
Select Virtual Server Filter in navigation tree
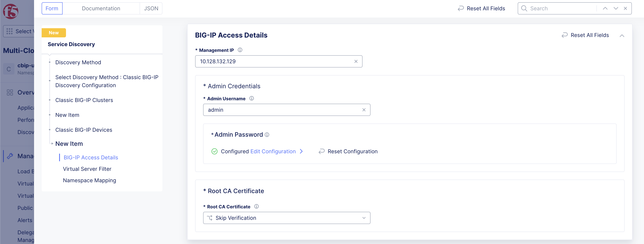click(87, 169)
